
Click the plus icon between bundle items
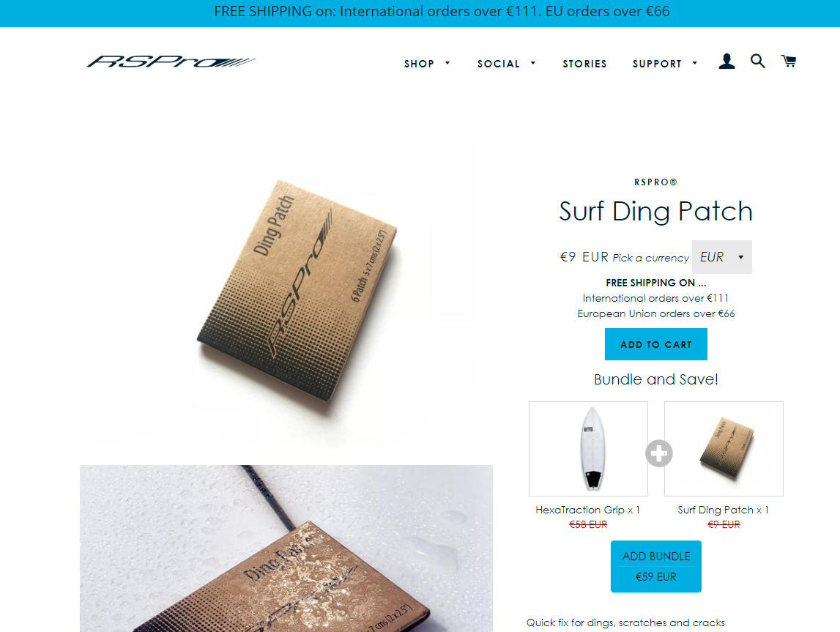[x=658, y=453]
